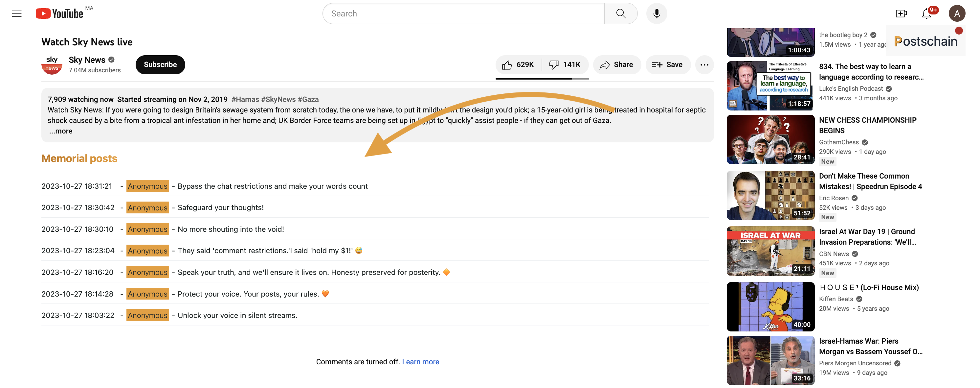The image size is (980, 388).
Task: Expand description with ...more
Action: tap(60, 131)
